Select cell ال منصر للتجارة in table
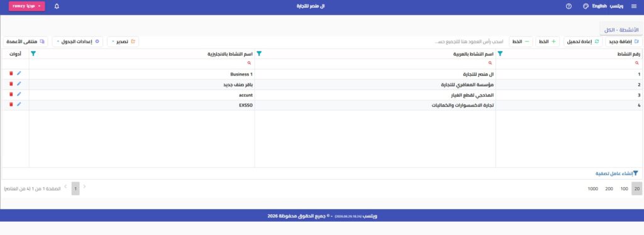The image size is (644, 235). [375, 74]
